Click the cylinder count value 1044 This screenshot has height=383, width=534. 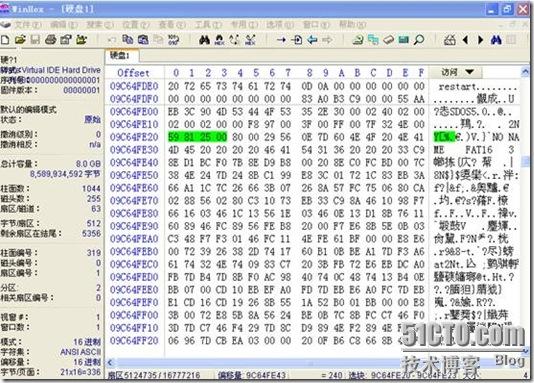[x=91, y=189]
